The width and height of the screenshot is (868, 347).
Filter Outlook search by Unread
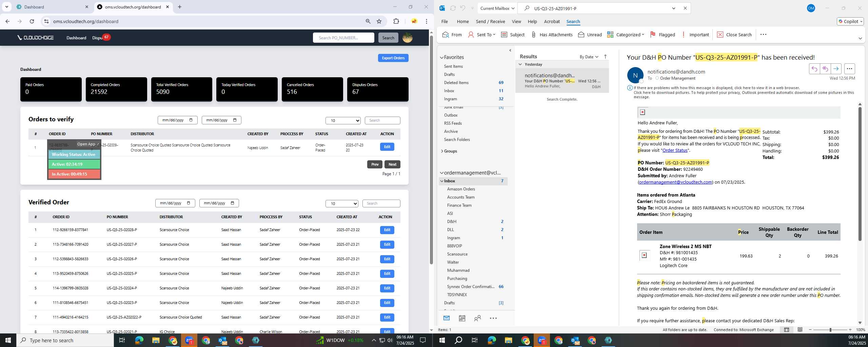click(x=590, y=35)
